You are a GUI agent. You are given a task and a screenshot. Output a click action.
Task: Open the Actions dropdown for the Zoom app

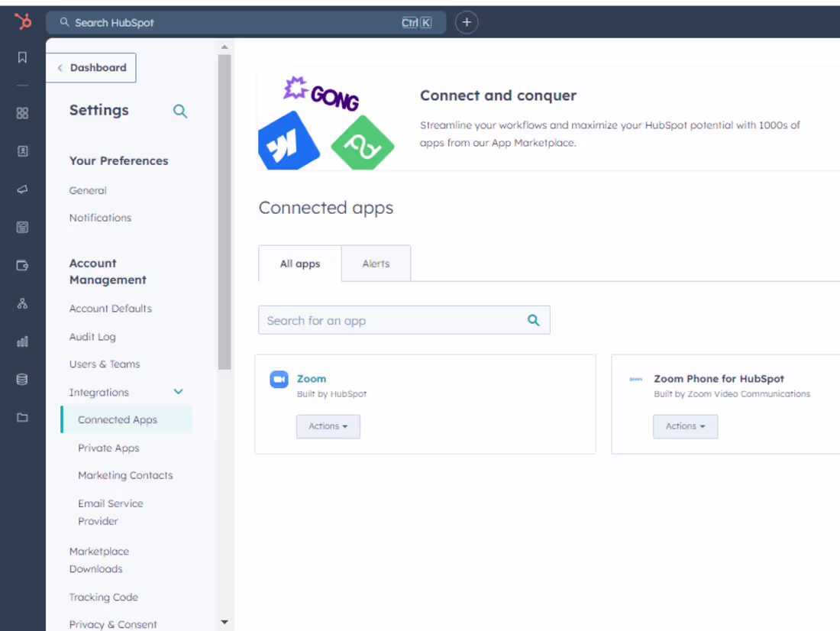click(328, 426)
